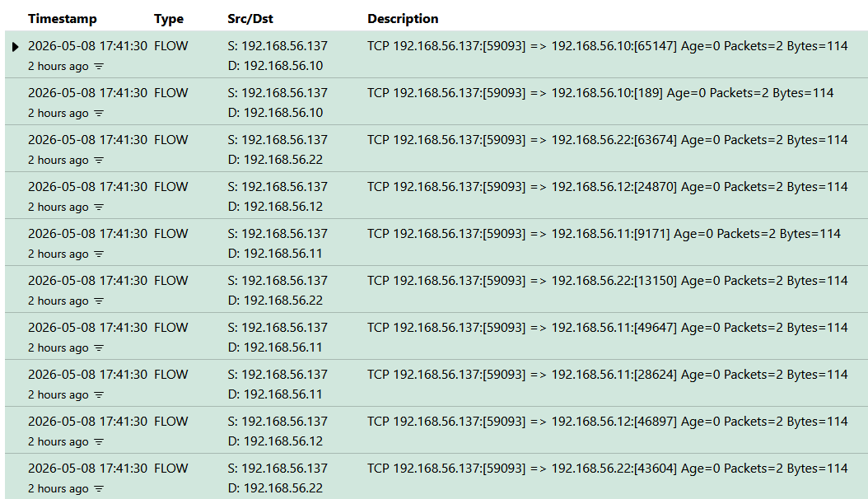
Task: Select D: 192.168.56.11 in port 28624 row
Action: tap(275, 395)
